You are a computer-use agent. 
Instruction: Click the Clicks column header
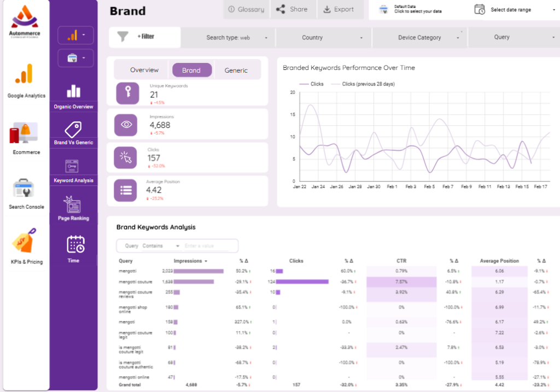click(296, 261)
